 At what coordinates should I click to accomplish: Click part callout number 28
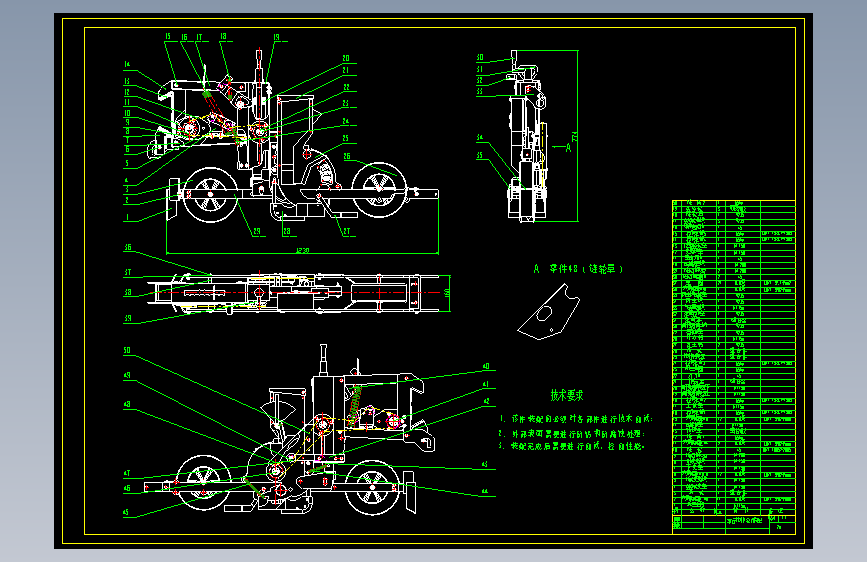(x=286, y=232)
